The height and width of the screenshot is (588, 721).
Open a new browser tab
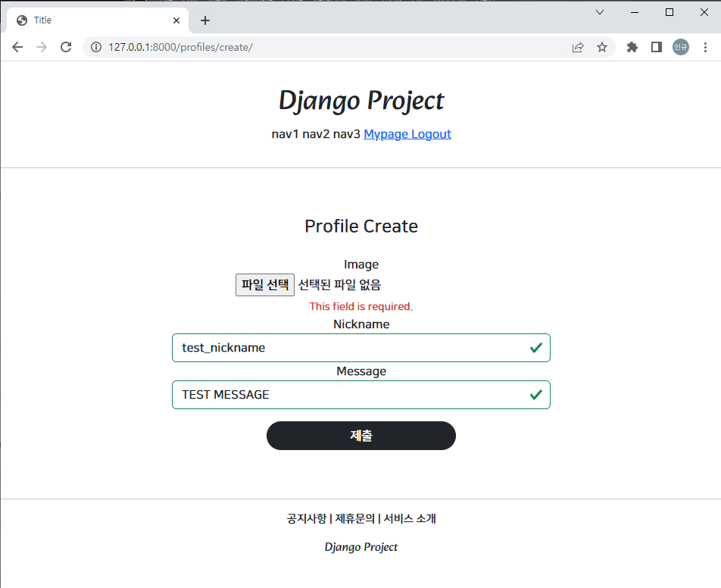205,20
